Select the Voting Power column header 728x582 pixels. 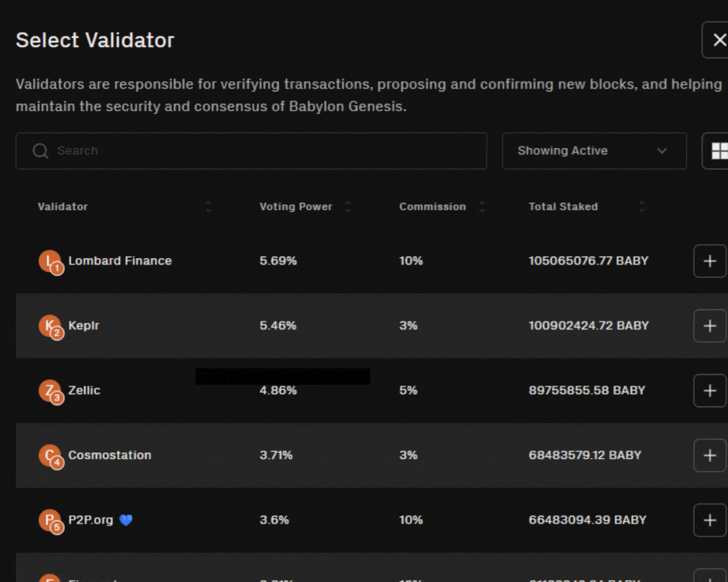pyautogui.click(x=295, y=206)
